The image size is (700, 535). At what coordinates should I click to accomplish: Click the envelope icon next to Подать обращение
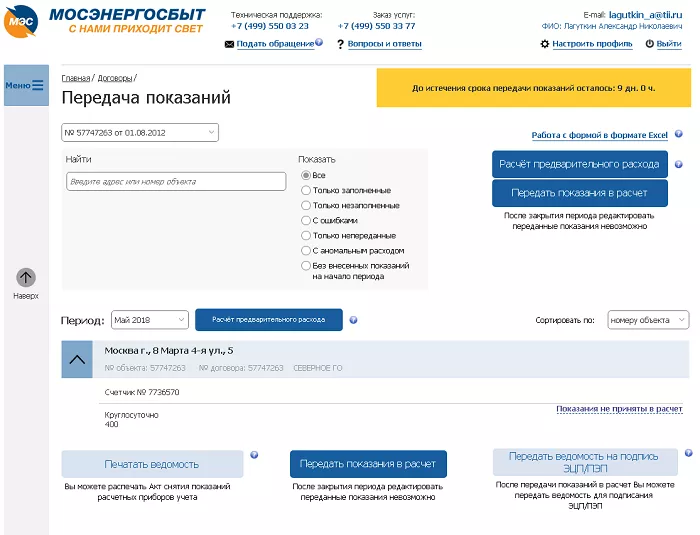[x=229, y=44]
